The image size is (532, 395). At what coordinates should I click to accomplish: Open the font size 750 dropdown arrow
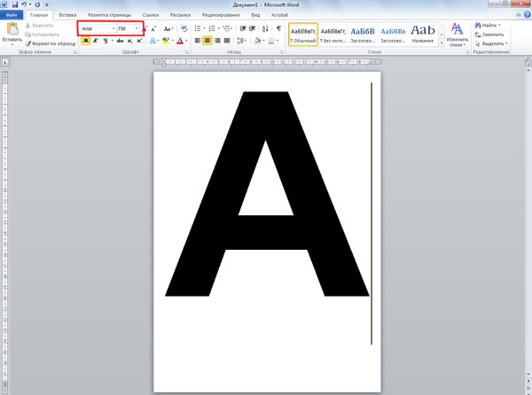(137, 29)
